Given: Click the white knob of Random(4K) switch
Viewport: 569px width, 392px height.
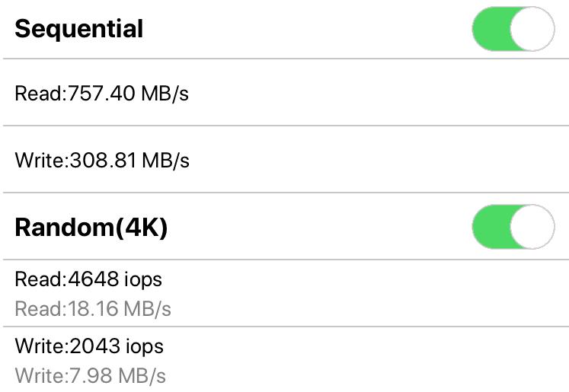Looking at the screenshot, I should 531,227.
